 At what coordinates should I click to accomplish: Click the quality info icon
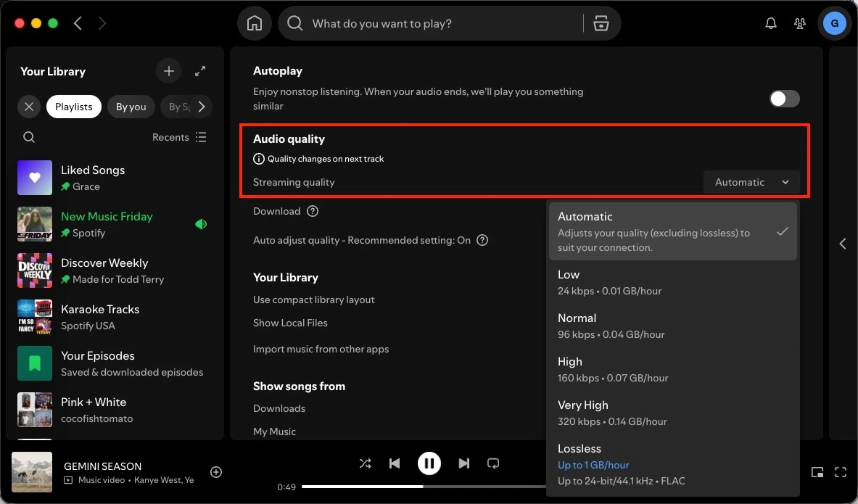pos(259,159)
